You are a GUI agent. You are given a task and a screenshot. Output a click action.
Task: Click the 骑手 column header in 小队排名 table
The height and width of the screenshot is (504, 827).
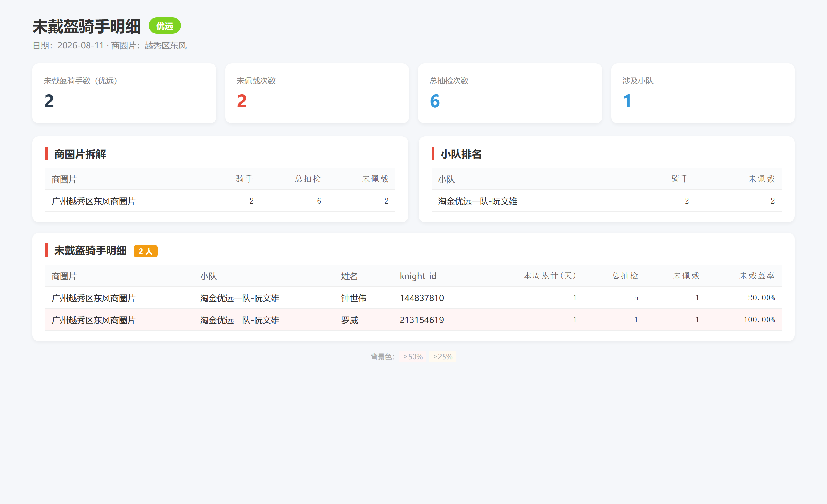click(x=680, y=179)
